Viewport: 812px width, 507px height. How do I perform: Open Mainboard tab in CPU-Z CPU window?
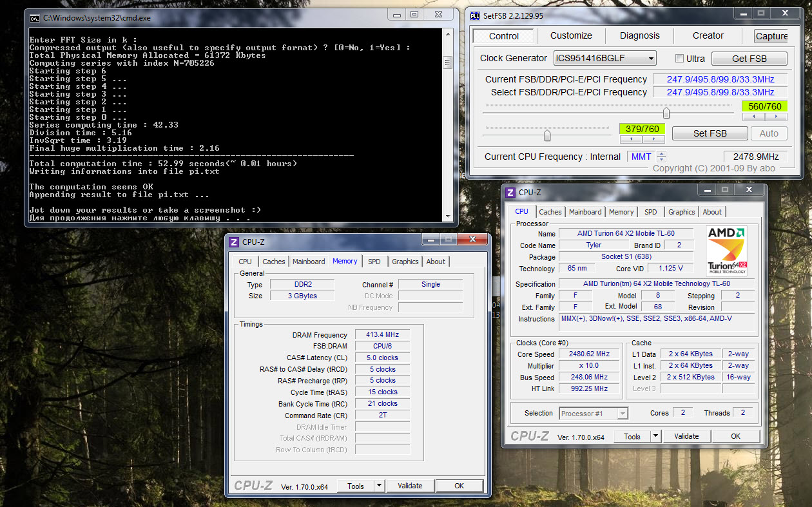(x=585, y=212)
